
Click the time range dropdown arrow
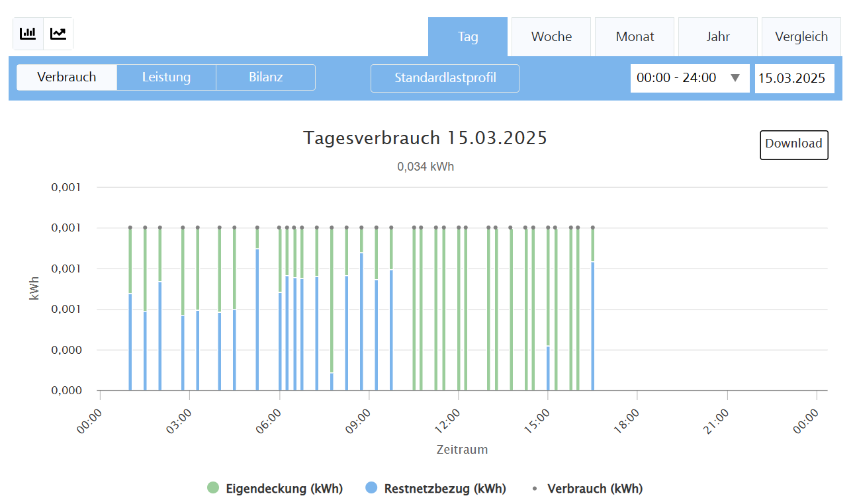[x=735, y=78]
